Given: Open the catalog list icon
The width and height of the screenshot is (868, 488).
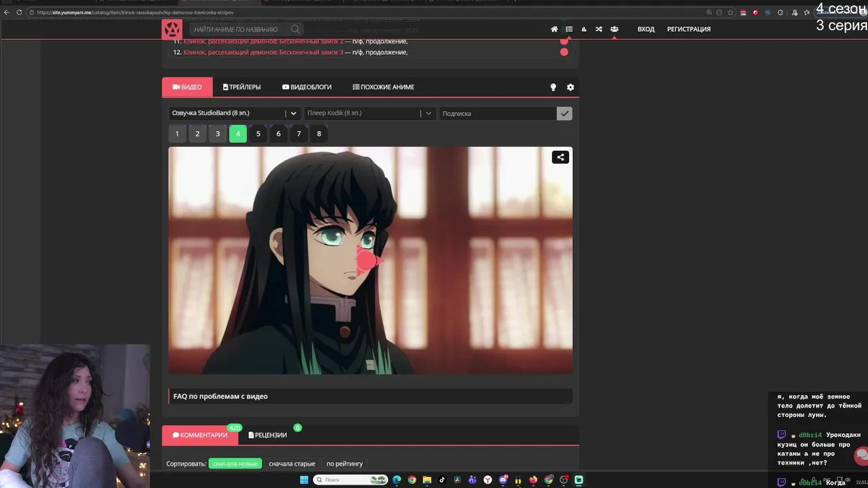Looking at the screenshot, I should click(x=569, y=29).
